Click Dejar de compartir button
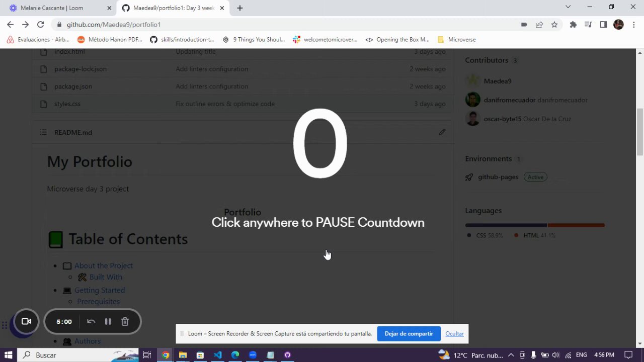 [409, 334]
